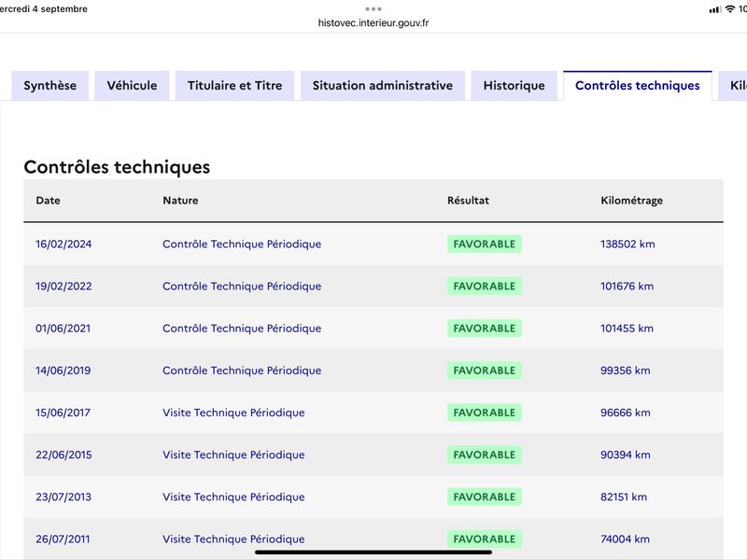Click Visite Technique Périodique for 22/06/2015

pyautogui.click(x=233, y=455)
